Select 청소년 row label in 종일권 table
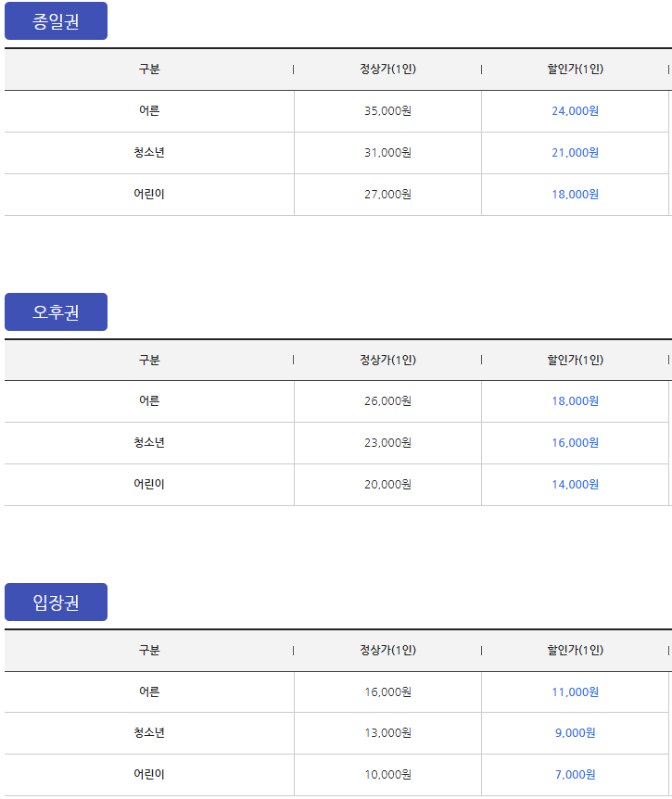This screenshot has height=799, width=672. coord(149,152)
